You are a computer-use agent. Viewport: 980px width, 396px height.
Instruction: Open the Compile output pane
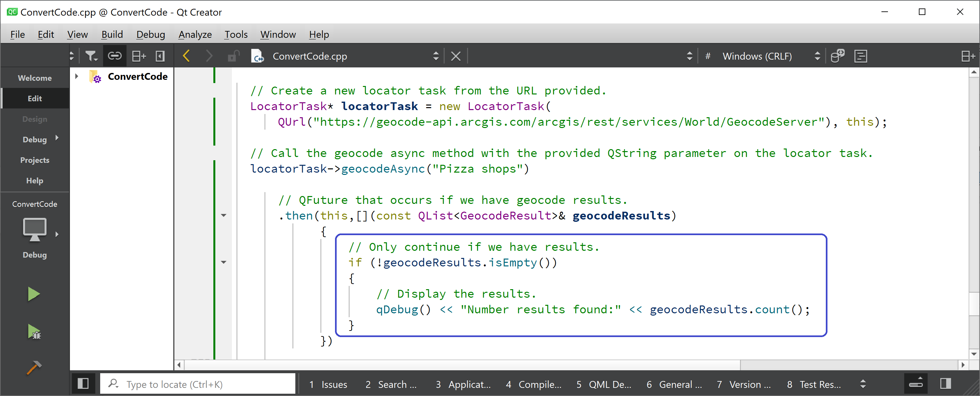point(533,384)
